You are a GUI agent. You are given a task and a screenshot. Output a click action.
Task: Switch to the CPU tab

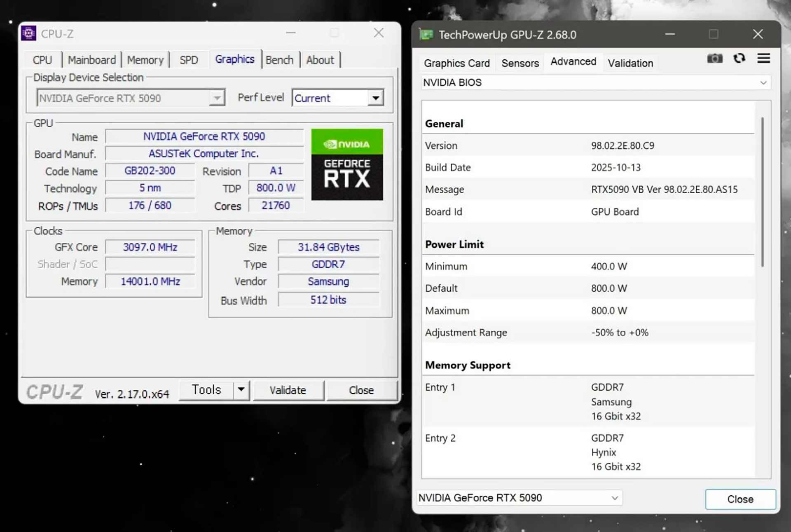(42, 59)
